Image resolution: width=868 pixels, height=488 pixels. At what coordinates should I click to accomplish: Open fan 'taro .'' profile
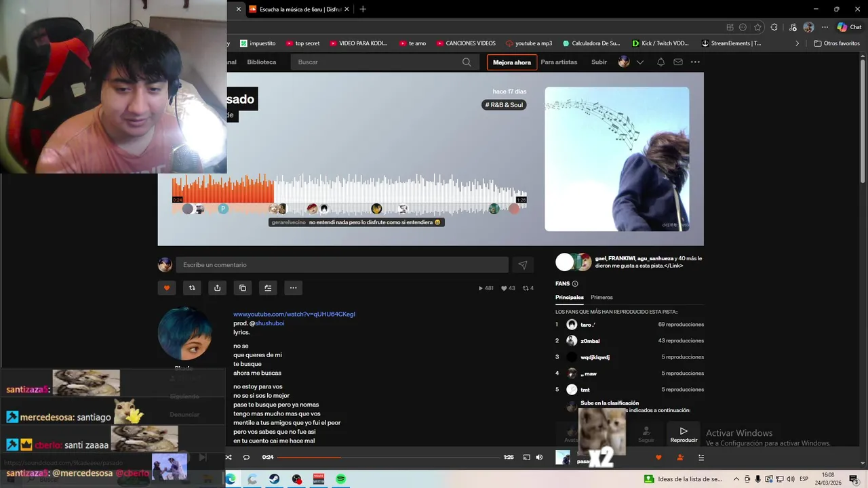coord(588,325)
